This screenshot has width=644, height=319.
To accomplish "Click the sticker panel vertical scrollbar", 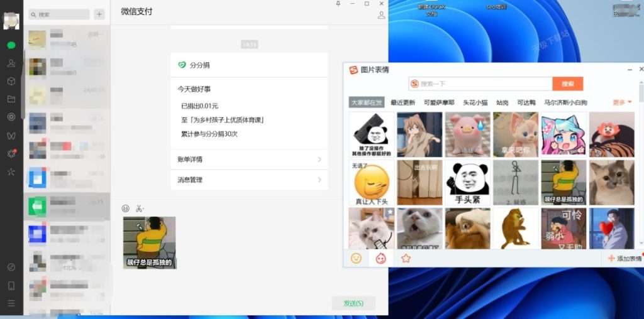I will coord(641,164).
